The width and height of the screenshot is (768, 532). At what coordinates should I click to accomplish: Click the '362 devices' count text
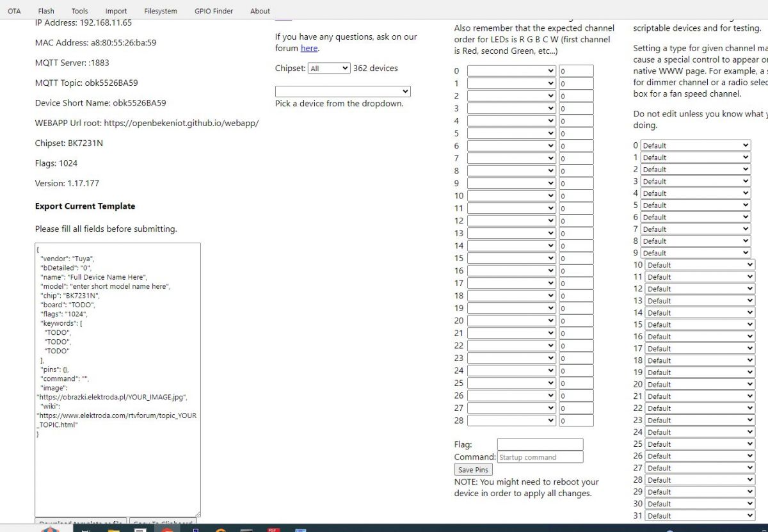pos(376,69)
